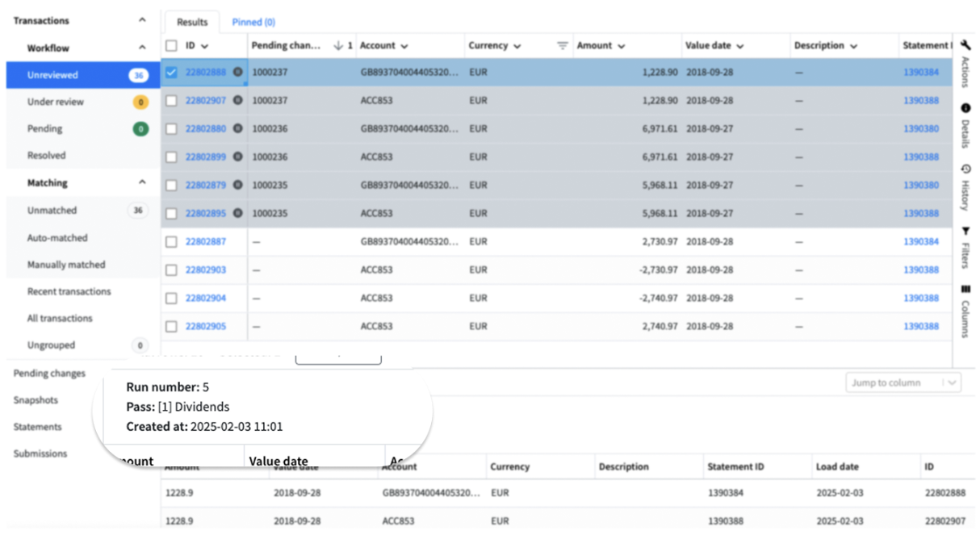Open Submissions section

point(40,453)
